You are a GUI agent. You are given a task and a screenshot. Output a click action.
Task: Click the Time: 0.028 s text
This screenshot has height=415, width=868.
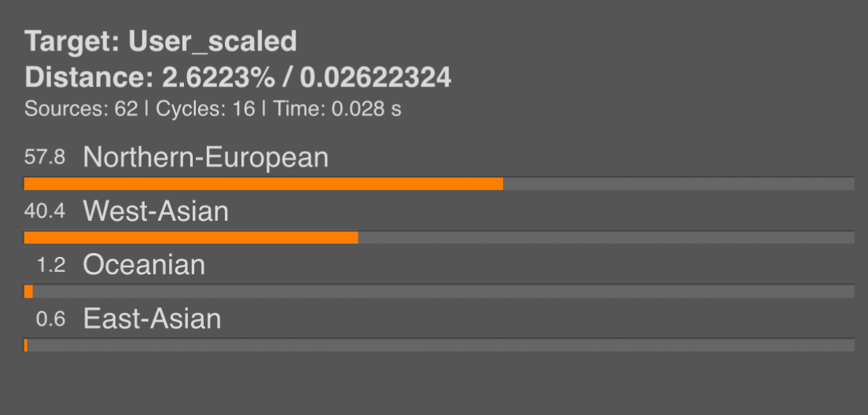tap(337, 108)
